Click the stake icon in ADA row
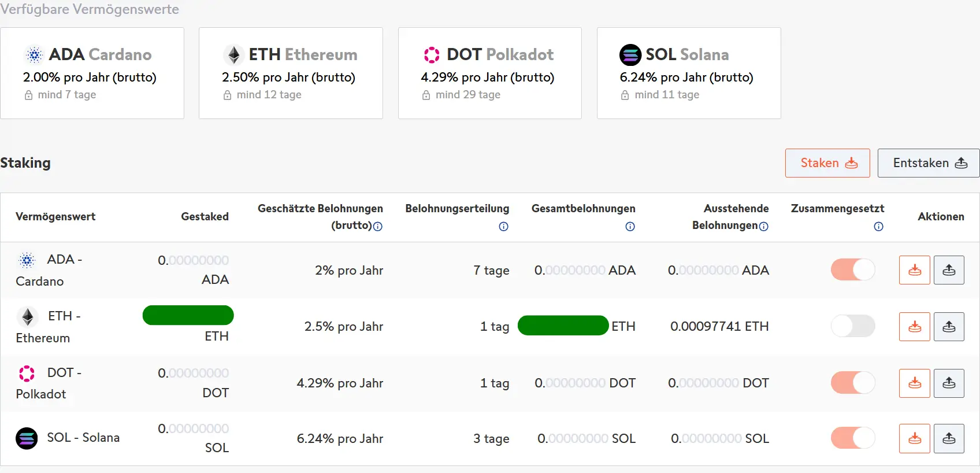 click(915, 270)
